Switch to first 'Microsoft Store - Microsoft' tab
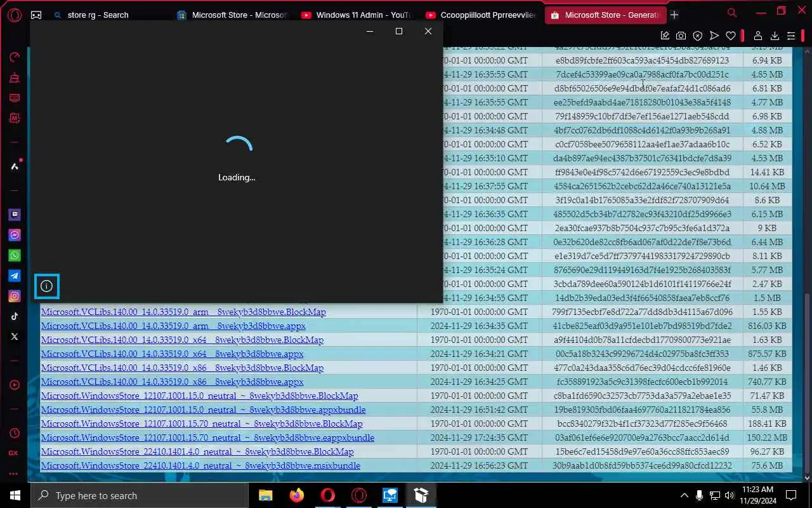The height and width of the screenshot is (508, 812). pyautogui.click(x=232, y=15)
